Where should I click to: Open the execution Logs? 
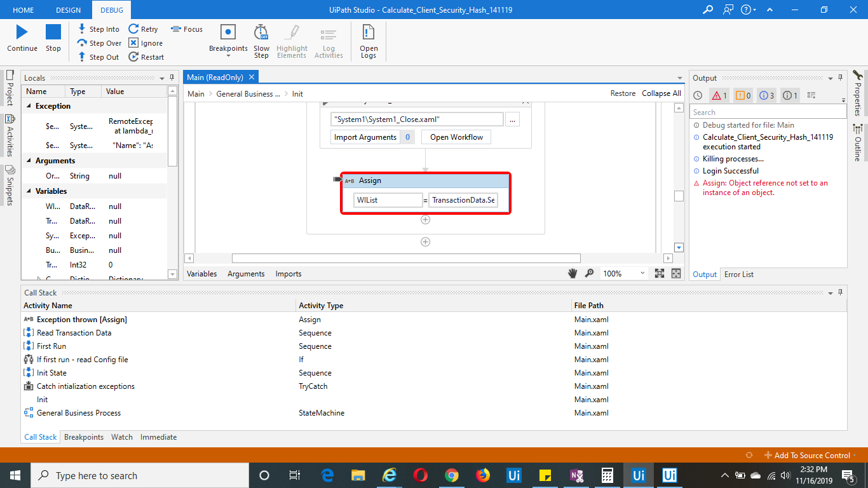coord(368,40)
